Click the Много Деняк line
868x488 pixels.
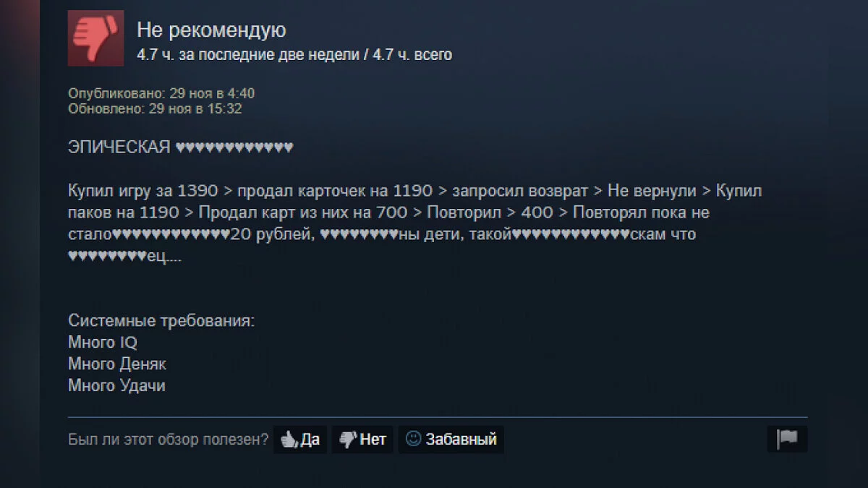(x=117, y=364)
